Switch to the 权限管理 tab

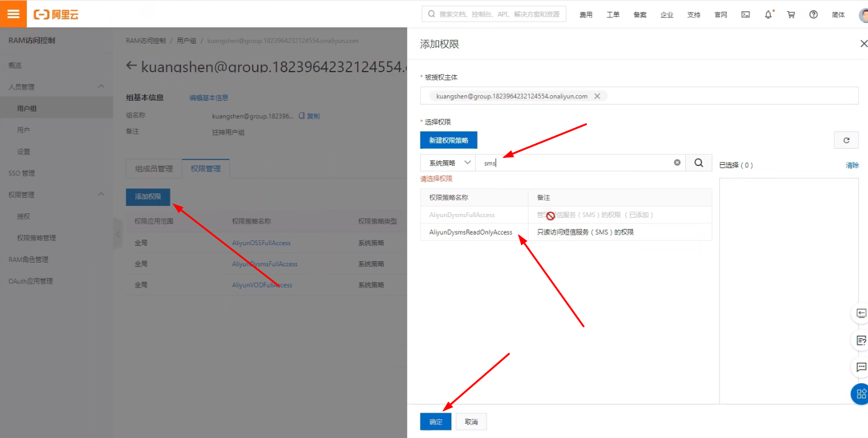click(x=206, y=169)
